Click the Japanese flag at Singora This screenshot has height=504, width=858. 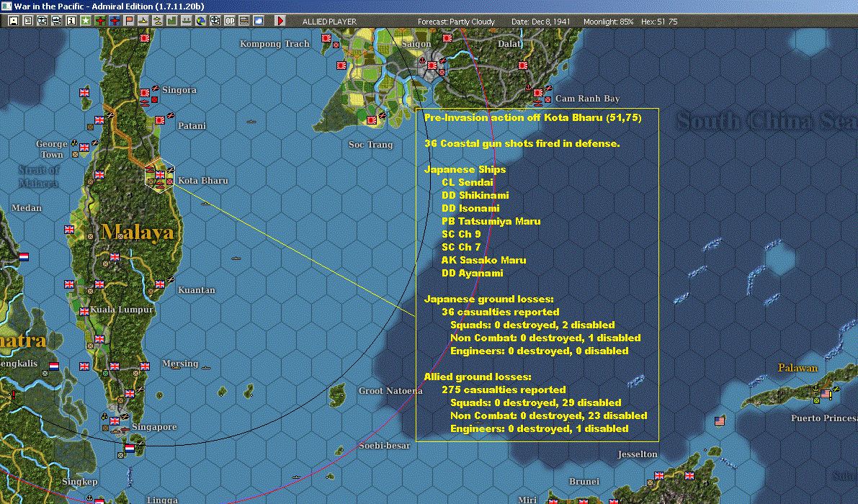145,93
